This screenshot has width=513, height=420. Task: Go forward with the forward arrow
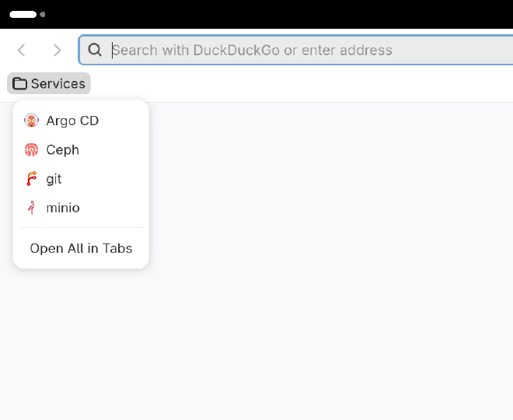[x=57, y=50]
